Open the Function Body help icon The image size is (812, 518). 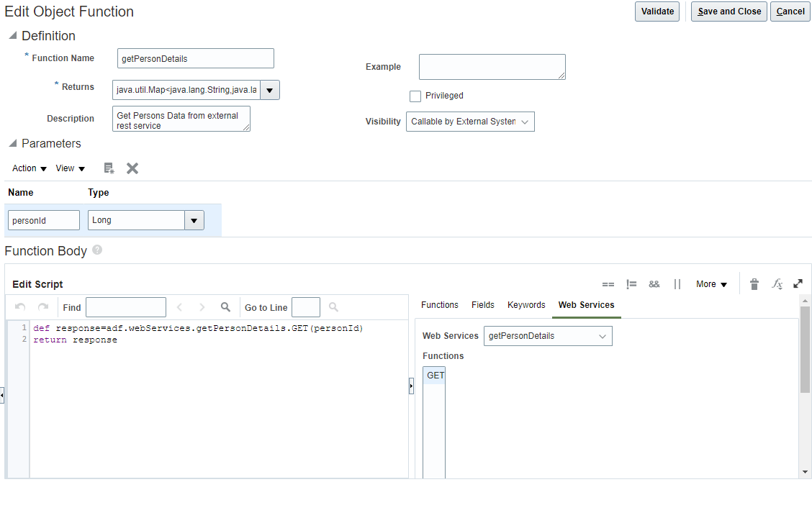97,250
